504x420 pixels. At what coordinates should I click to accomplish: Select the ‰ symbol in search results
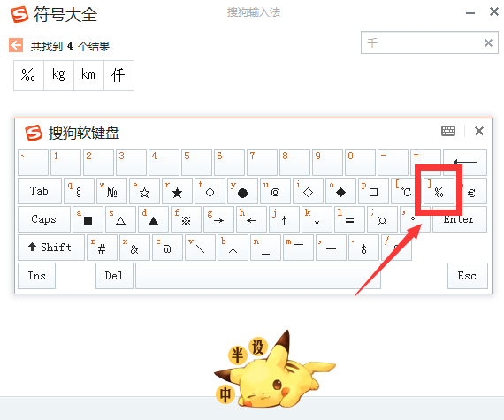28,75
